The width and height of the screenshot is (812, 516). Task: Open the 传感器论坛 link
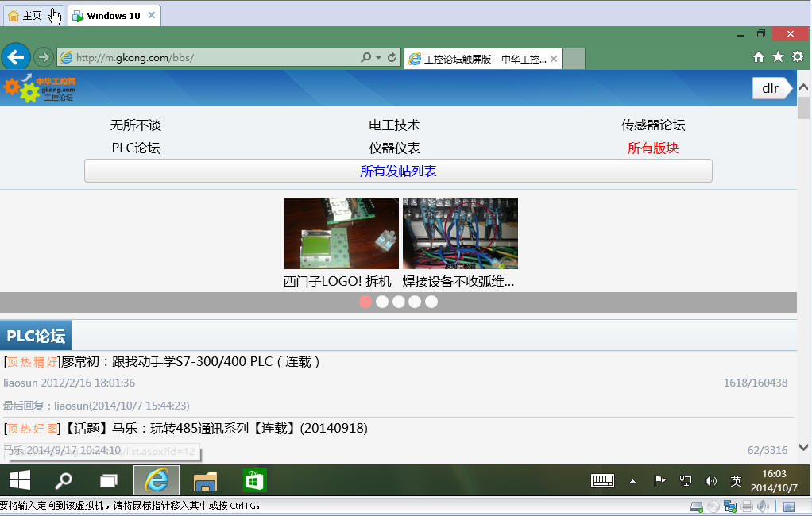pyautogui.click(x=653, y=125)
